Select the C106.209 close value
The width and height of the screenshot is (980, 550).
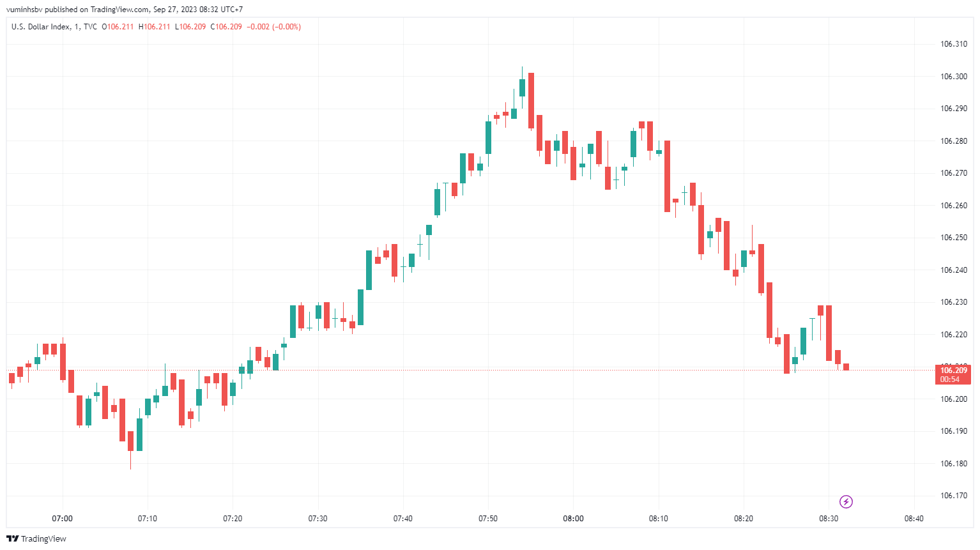click(x=226, y=27)
